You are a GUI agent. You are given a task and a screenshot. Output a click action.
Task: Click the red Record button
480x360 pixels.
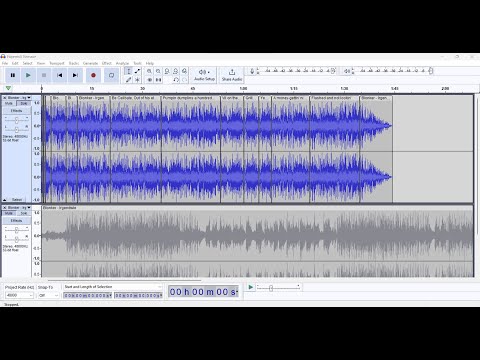click(x=93, y=75)
